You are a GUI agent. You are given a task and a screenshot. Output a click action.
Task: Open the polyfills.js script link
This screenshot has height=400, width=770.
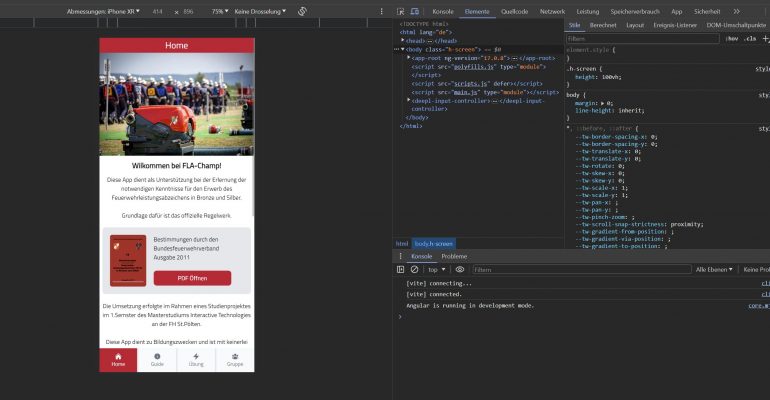473,67
